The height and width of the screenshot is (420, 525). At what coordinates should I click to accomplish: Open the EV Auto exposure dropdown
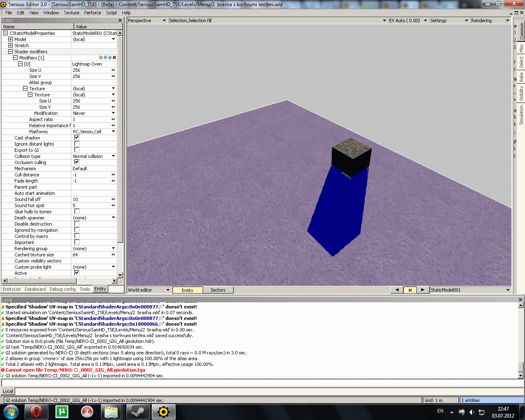pos(408,21)
